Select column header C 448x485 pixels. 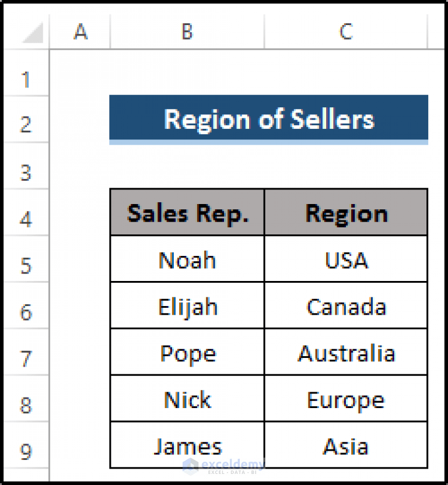click(x=345, y=33)
